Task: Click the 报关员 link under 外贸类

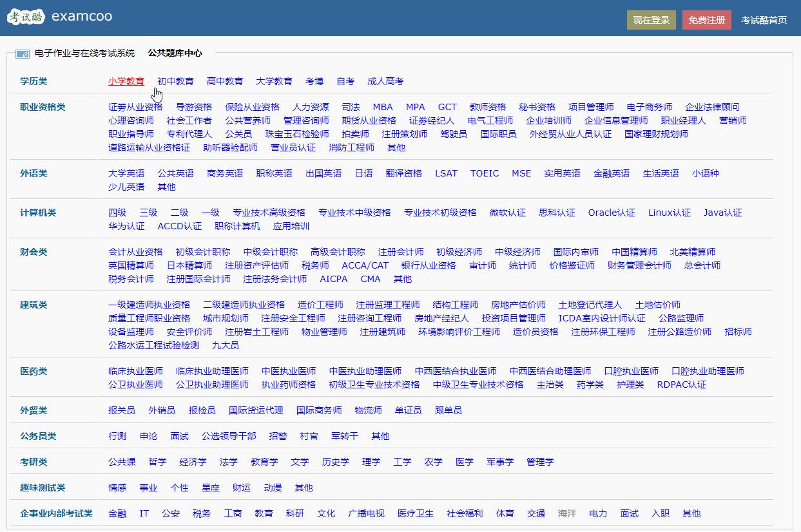Action: point(122,410)
